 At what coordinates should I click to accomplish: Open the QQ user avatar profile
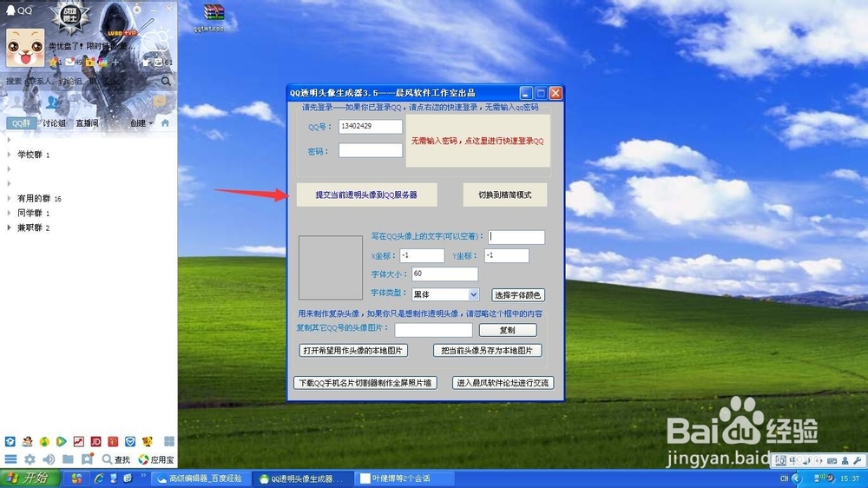point(25,48)
